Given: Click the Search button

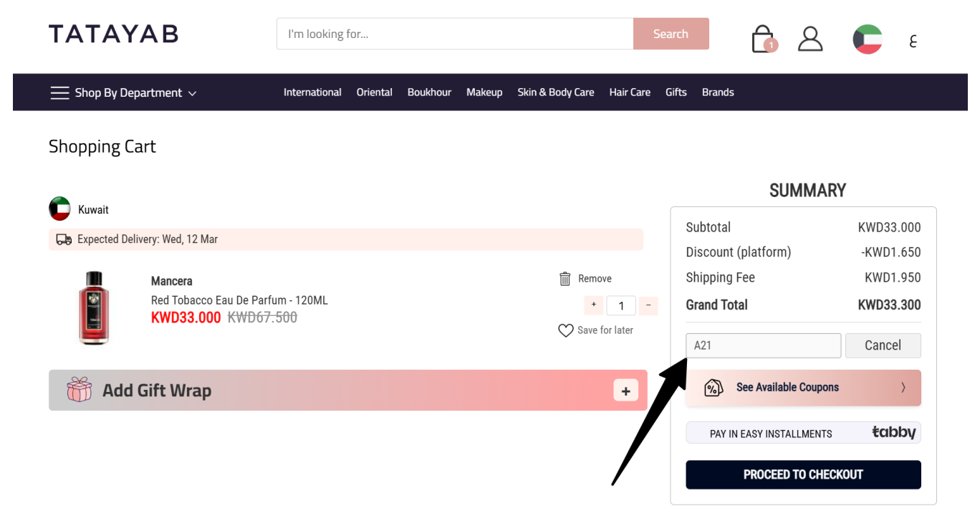Looking at the screenshot, I should [671, 34].
